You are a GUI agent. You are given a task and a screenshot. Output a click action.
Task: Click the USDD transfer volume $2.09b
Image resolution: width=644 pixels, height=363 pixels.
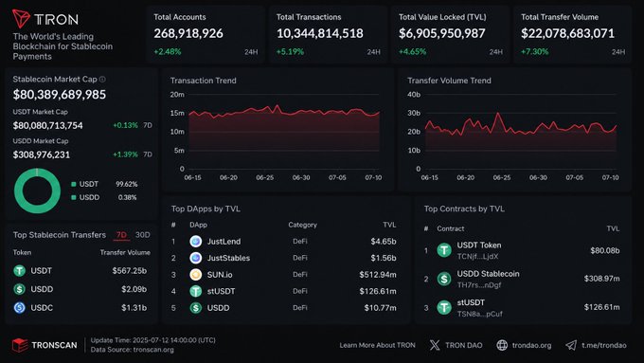tap(134, 289)
